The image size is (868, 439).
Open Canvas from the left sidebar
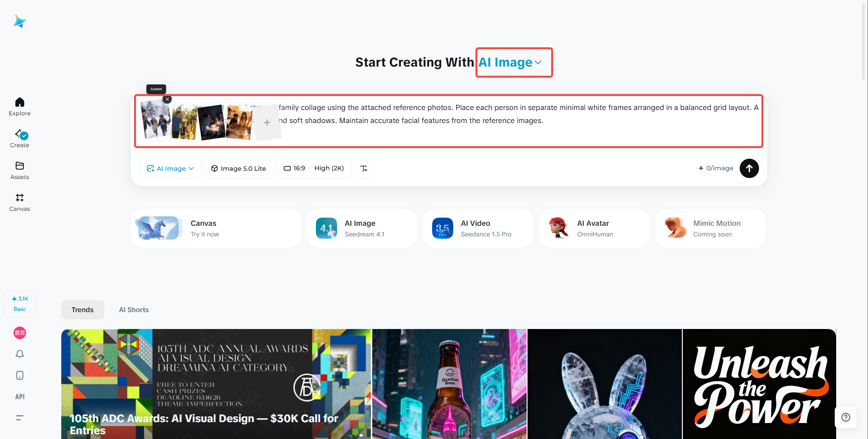pos(19,202)
